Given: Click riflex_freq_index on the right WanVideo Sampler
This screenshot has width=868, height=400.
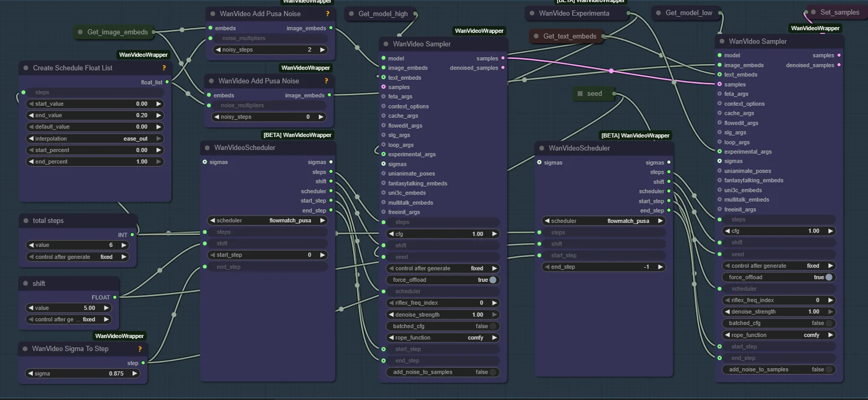Looking at the screenshot, I should click(x=779, y=300).
